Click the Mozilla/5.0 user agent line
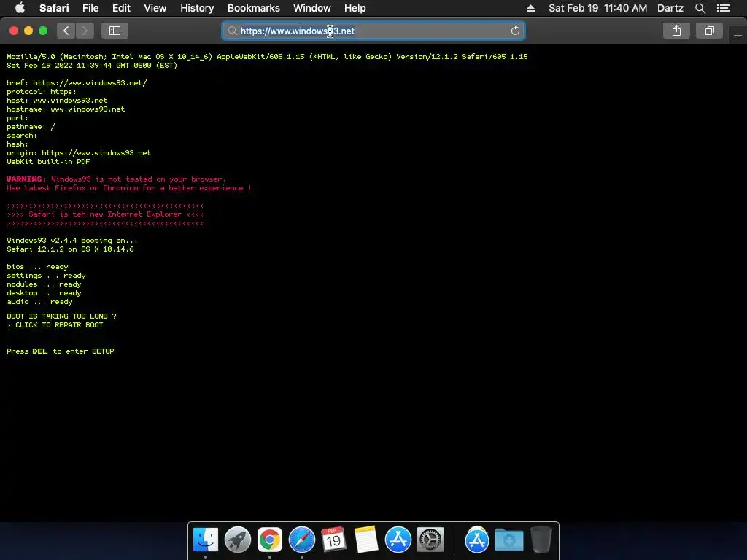Viewport: 747px width, 560px height. pyautogui.click(x=267, y=57)
